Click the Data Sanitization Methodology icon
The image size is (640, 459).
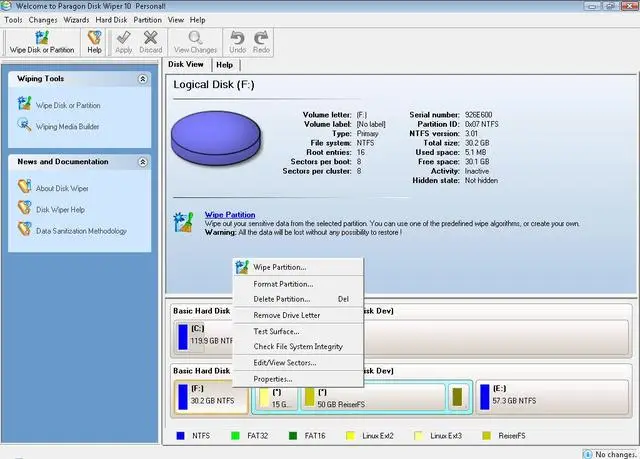(24, 229)
